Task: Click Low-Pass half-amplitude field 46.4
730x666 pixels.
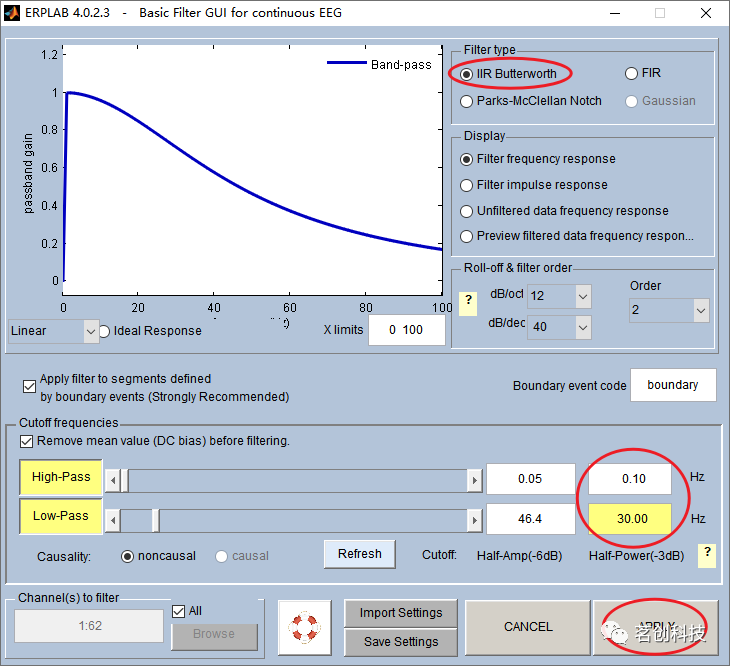Action: (x=530, y=519)
